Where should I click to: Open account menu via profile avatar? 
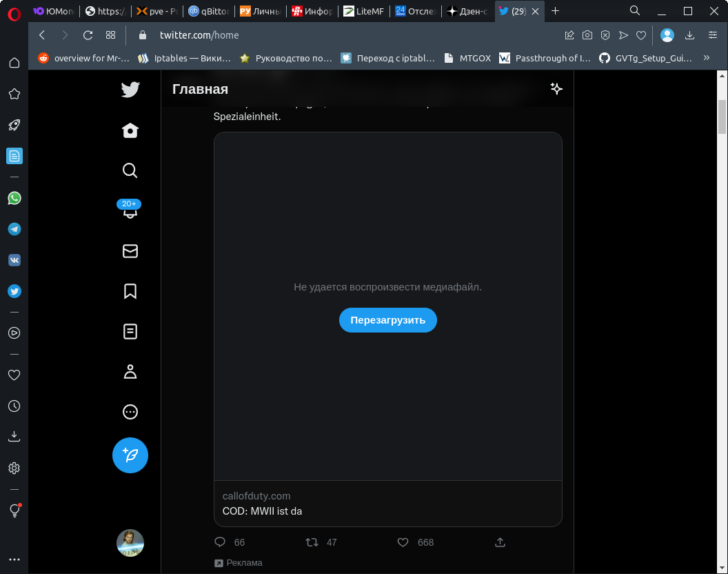tap(130, 543)
